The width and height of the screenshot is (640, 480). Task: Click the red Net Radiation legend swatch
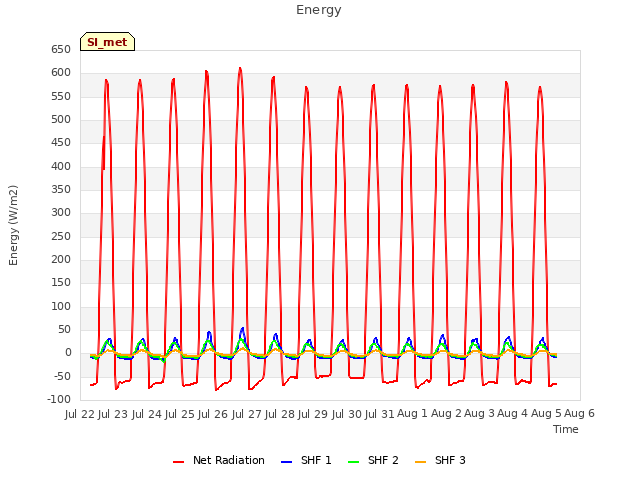click(x=178, y=462)
